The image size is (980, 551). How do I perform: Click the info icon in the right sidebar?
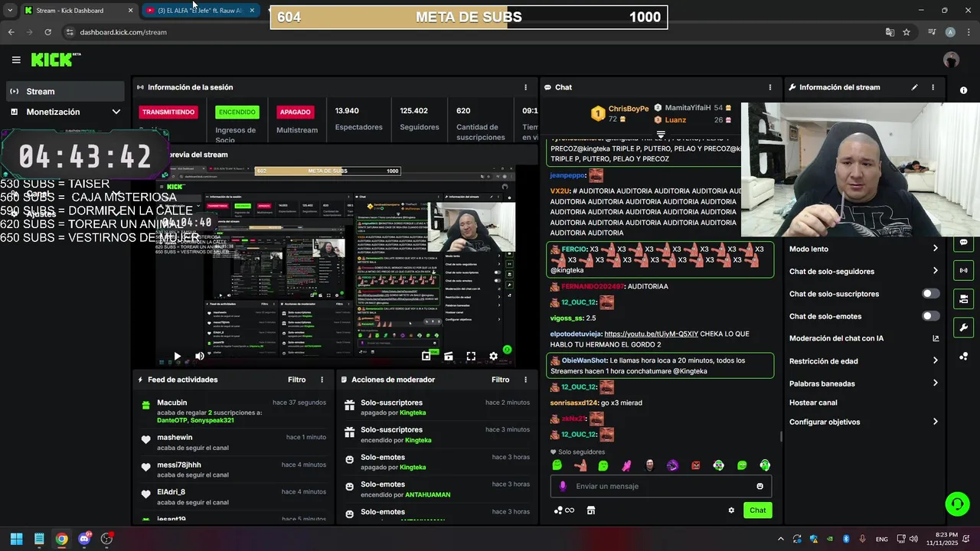pos(963,90)
